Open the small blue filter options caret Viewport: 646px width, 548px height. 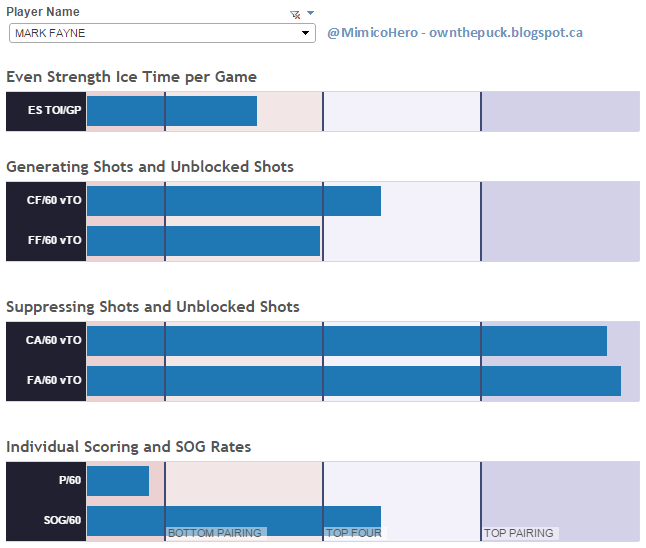click(x=310, y=14)
